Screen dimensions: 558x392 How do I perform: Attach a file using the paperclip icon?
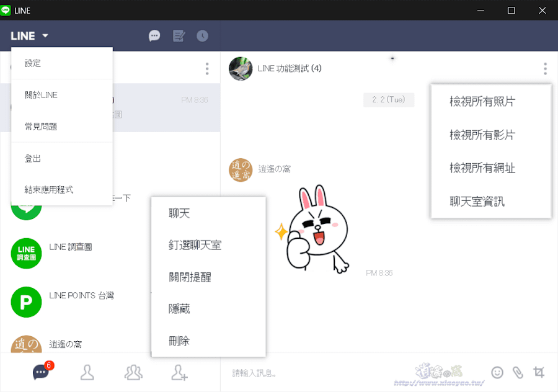pos(518,372)
